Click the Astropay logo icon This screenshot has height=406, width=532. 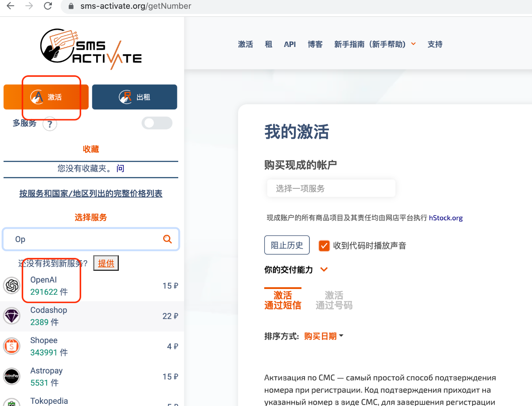(12, 377)
